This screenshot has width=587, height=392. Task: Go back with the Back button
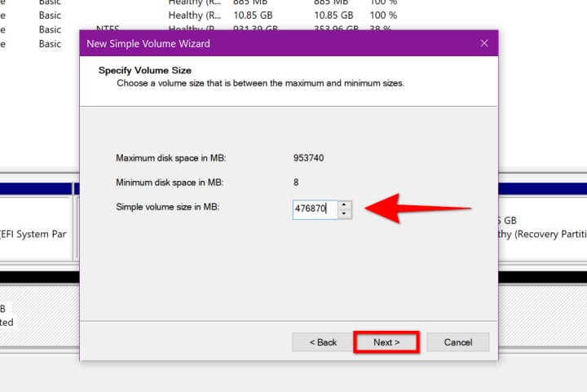[323, 342]
